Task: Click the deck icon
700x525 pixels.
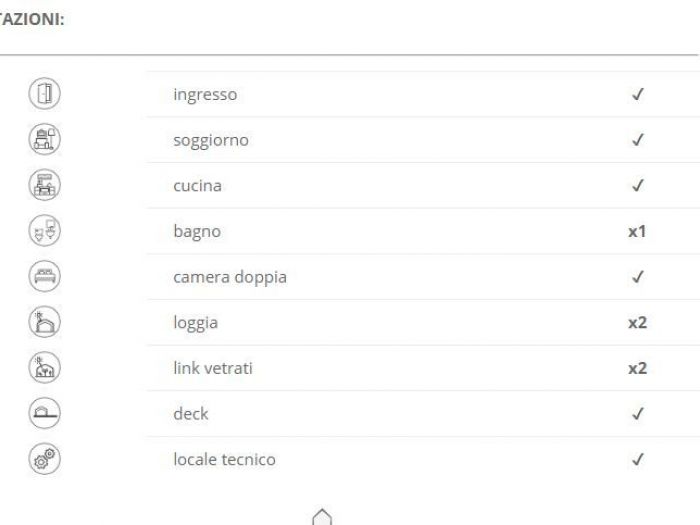Action: pos(43,414)
